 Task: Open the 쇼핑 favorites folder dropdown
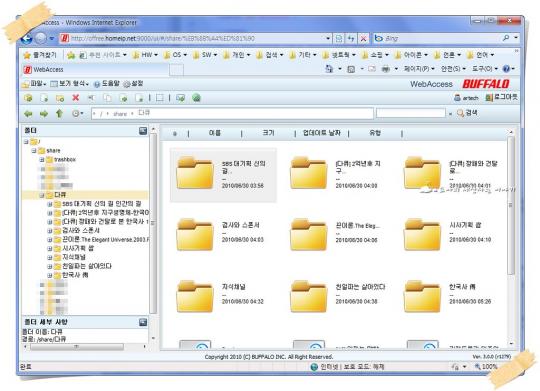click(x=375, y=55)
